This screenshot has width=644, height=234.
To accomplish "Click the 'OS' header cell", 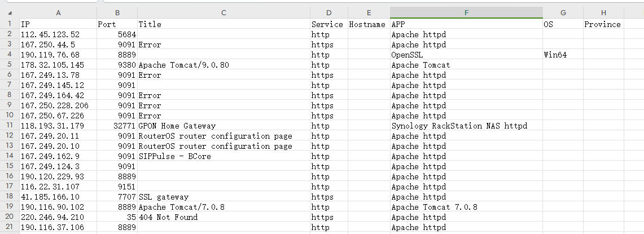I will [x=563, y=24].
